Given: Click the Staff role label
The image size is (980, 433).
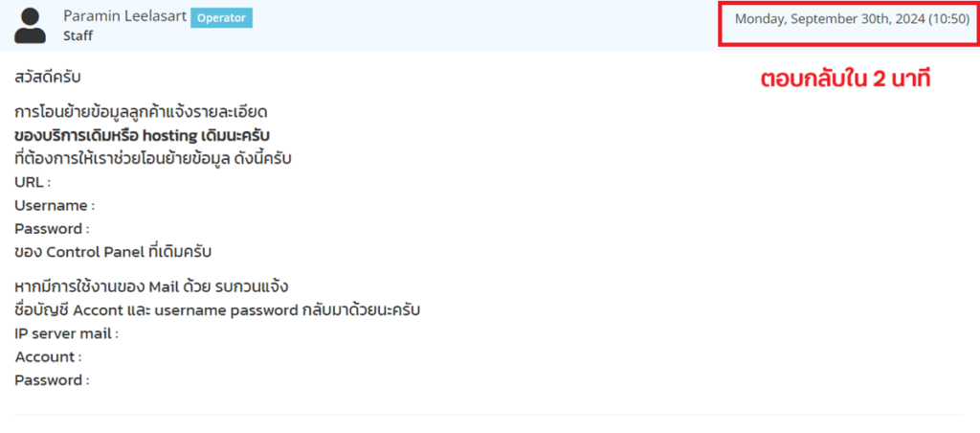Looking at the screenshot, I should click(x=78, y=35).
